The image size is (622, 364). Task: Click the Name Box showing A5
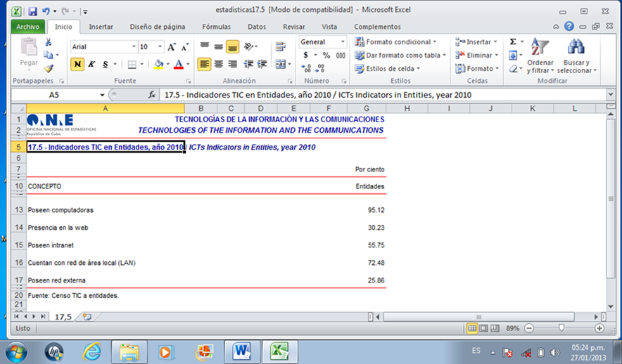[x=55, y=95]
